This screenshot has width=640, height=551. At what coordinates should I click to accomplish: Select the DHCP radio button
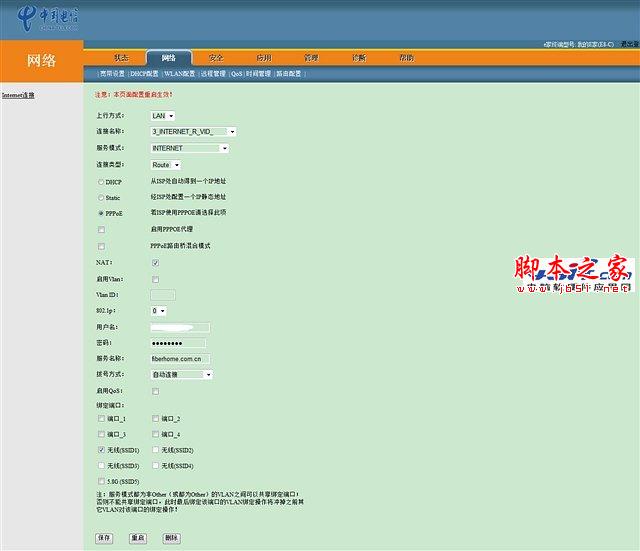click(101, 182)
